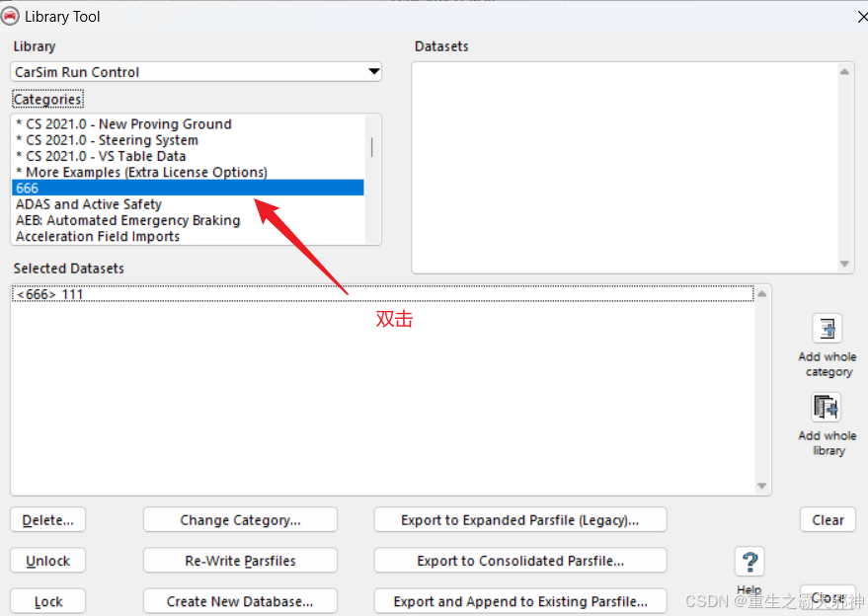Open the Library dropdown arrow
This screenshot has width=868, height=616.
coord(374,71)
